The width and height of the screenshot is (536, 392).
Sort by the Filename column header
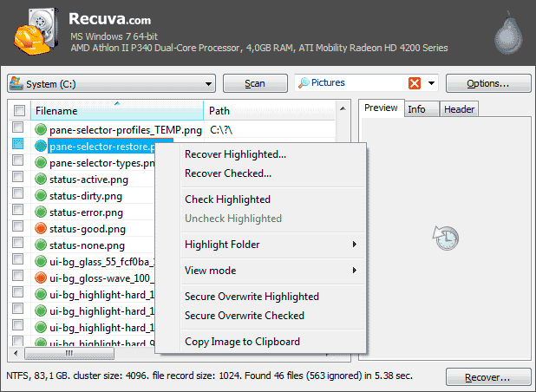117,110
